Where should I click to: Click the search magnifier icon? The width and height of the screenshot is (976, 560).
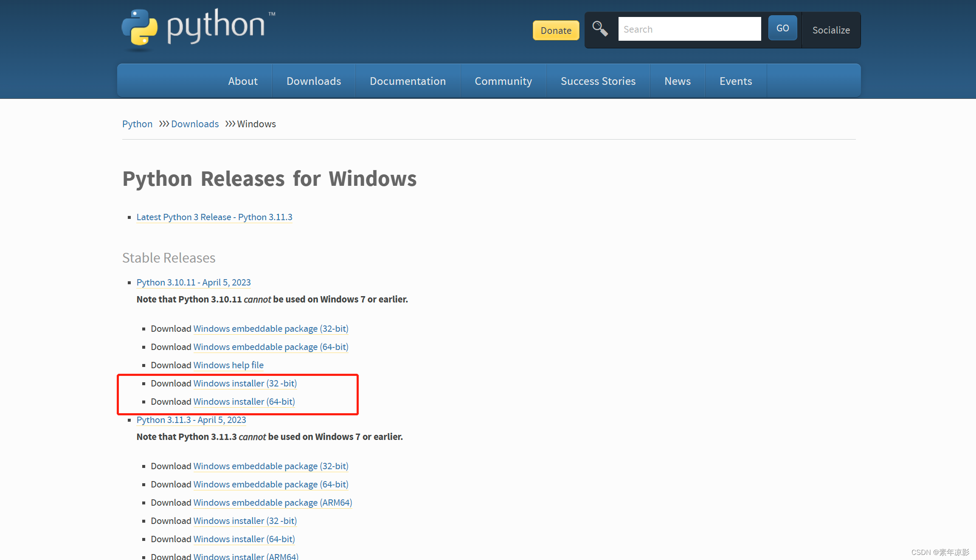click(600, 28)
